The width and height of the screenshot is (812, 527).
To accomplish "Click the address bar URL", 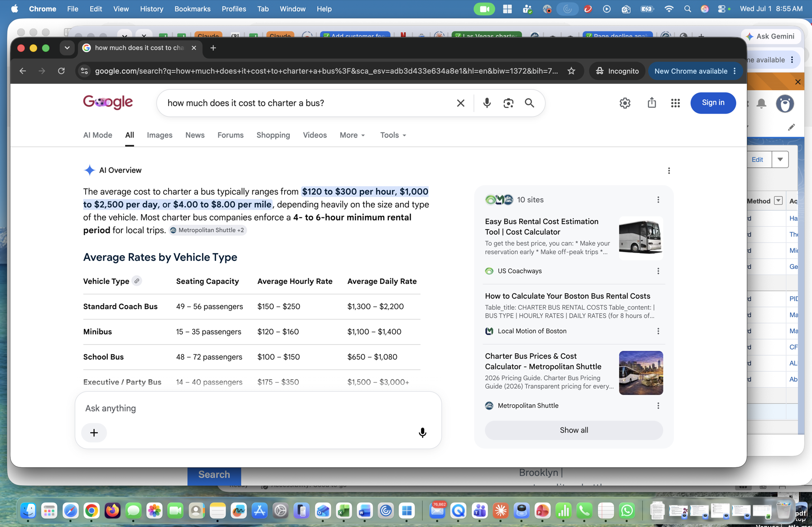I will [326, 71].
